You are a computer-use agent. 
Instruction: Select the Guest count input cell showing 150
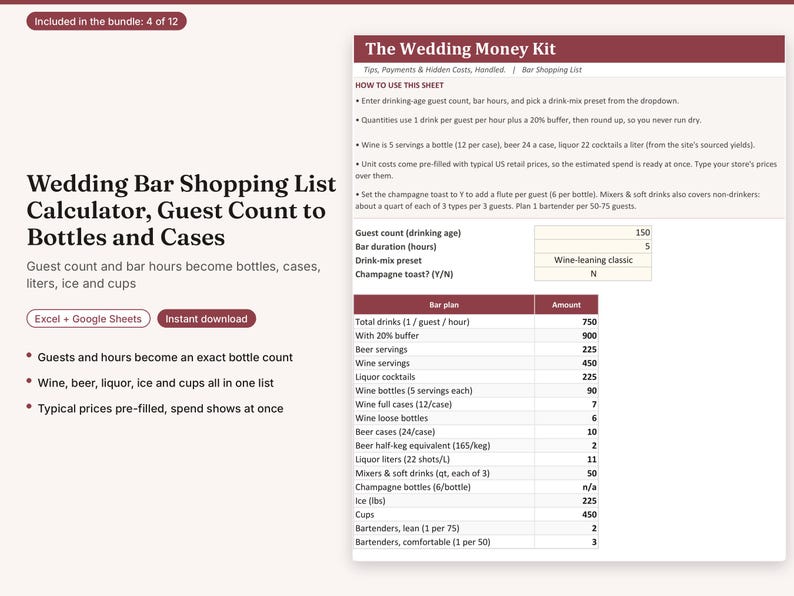tap(593, 232)
